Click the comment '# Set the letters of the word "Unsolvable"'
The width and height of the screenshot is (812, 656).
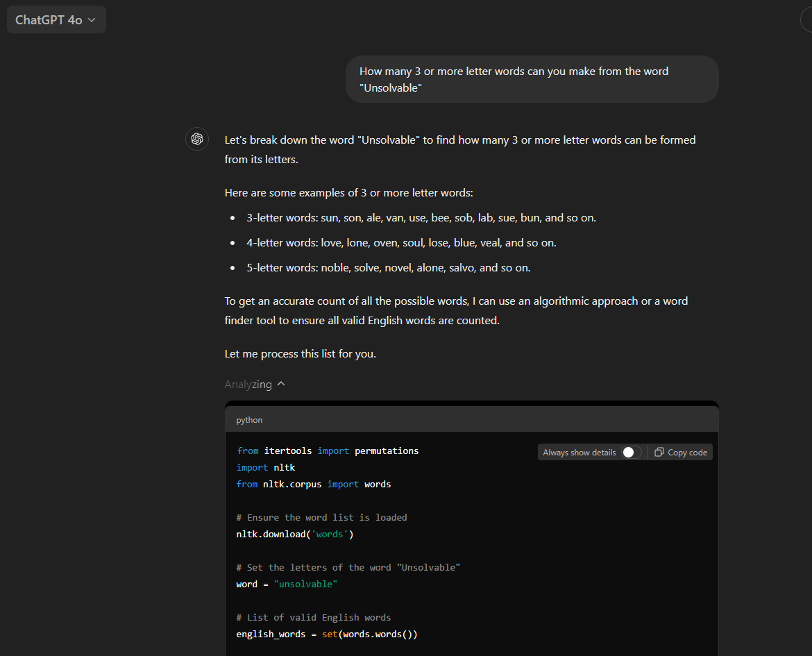pos(348,567)
